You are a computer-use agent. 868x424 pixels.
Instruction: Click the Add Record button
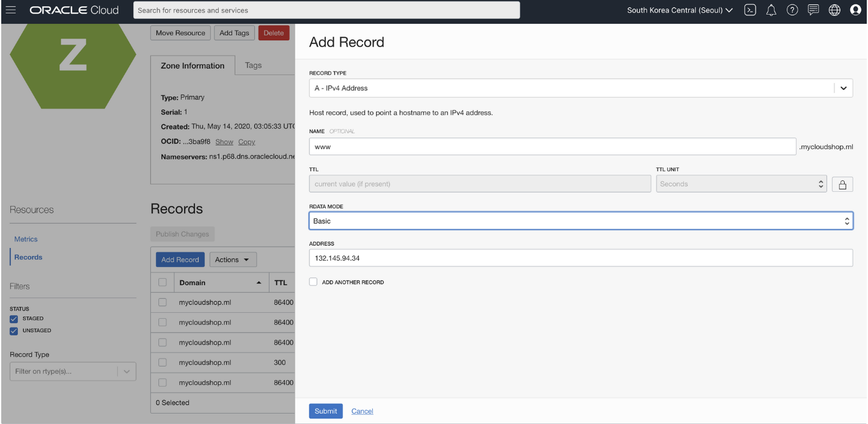coord(180,260)
